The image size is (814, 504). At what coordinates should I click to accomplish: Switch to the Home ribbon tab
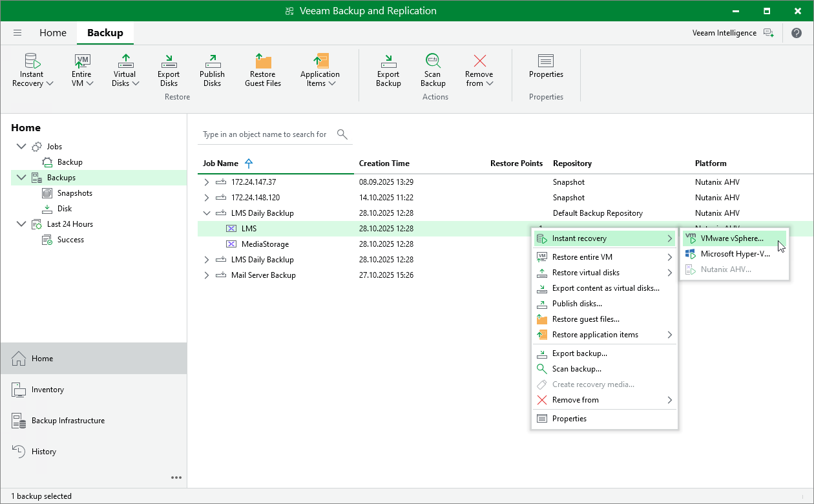pyautogui.click(x=53, y=33)
